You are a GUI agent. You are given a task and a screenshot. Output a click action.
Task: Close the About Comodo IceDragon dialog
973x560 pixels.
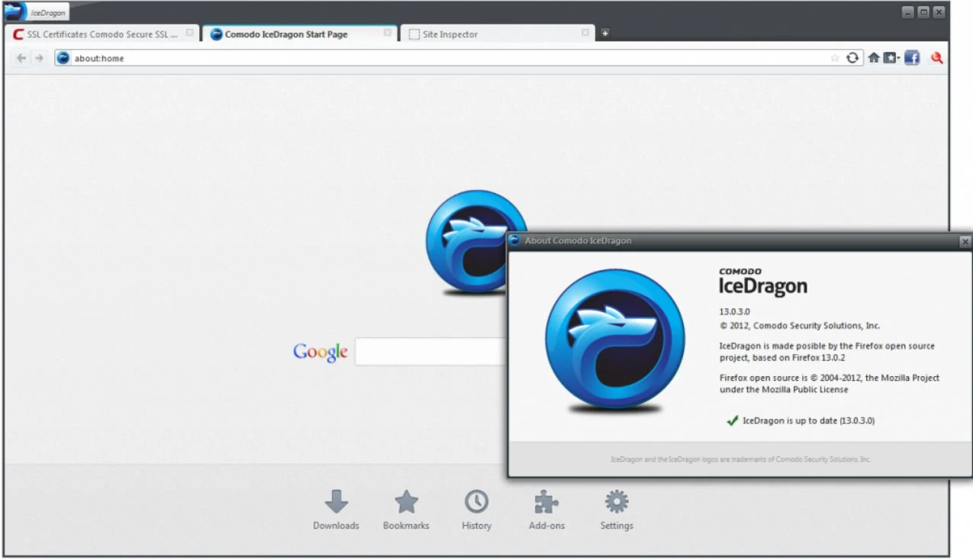[965, 241]
